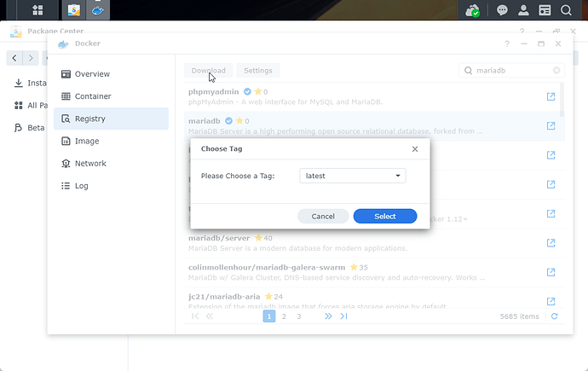Open the Package Center help icon
This screenshot has height=371, width=588.
point(522,32)
